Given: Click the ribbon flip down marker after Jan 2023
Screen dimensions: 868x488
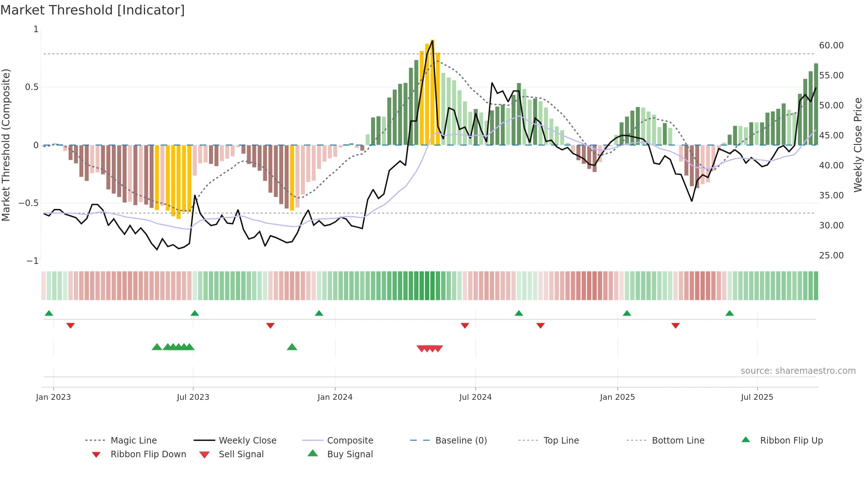Looking at the screenshot, I should pos(71,326).
